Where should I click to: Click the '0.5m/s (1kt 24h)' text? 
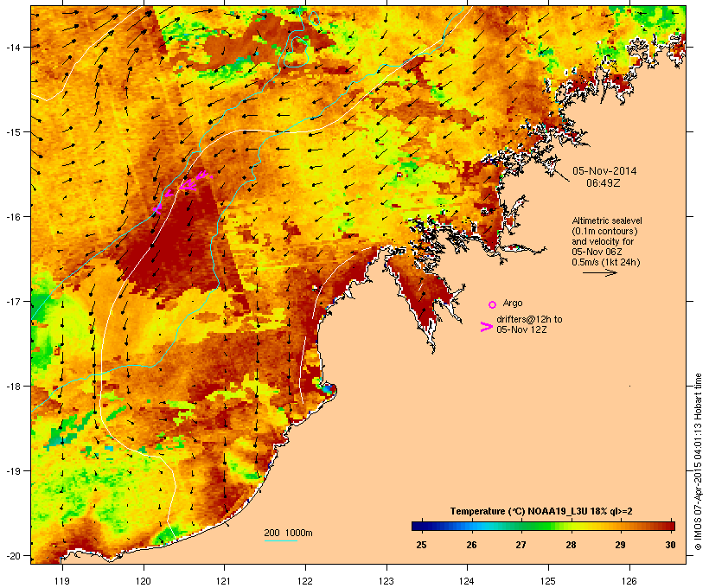606,262
